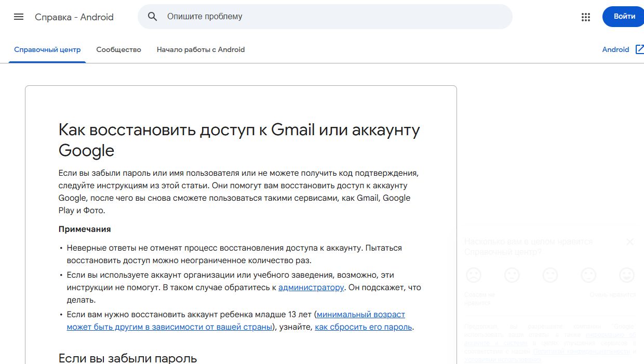The width and height of the screenshot is (644, 364).
Task: Click the bullet starting 'Неверные ответы не отменят'
Action: [234, 254]
